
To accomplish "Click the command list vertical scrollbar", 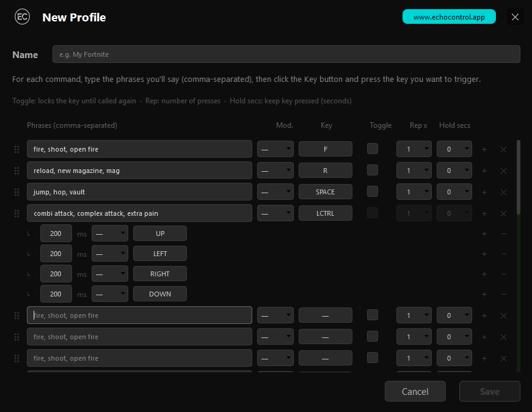I will (519, 177).
